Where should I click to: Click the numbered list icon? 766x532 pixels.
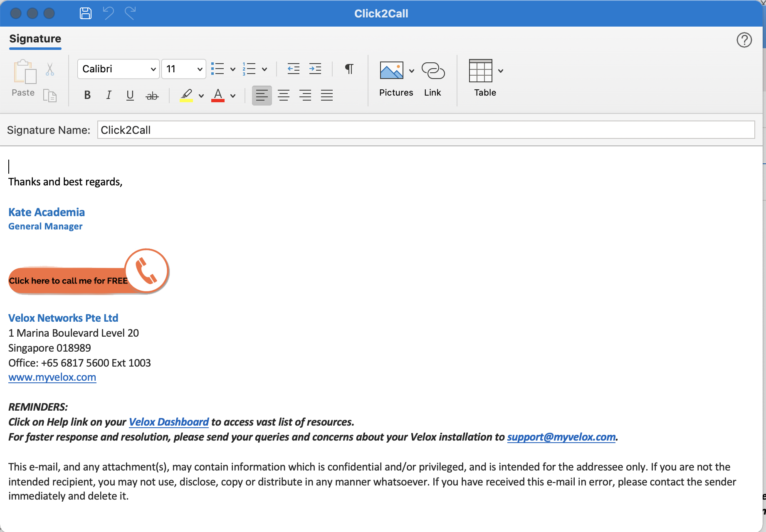[249, 69]
